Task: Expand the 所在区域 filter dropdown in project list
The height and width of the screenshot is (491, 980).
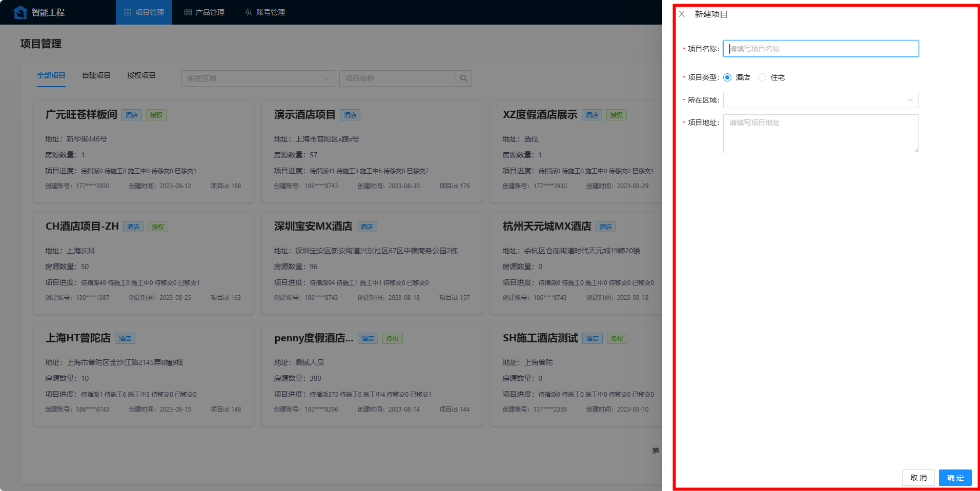Action: pos(258,78)
